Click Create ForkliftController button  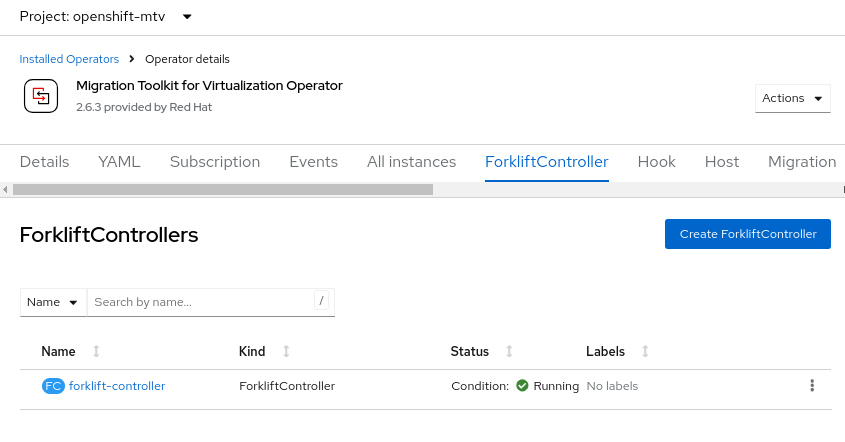tap(748, 234)
